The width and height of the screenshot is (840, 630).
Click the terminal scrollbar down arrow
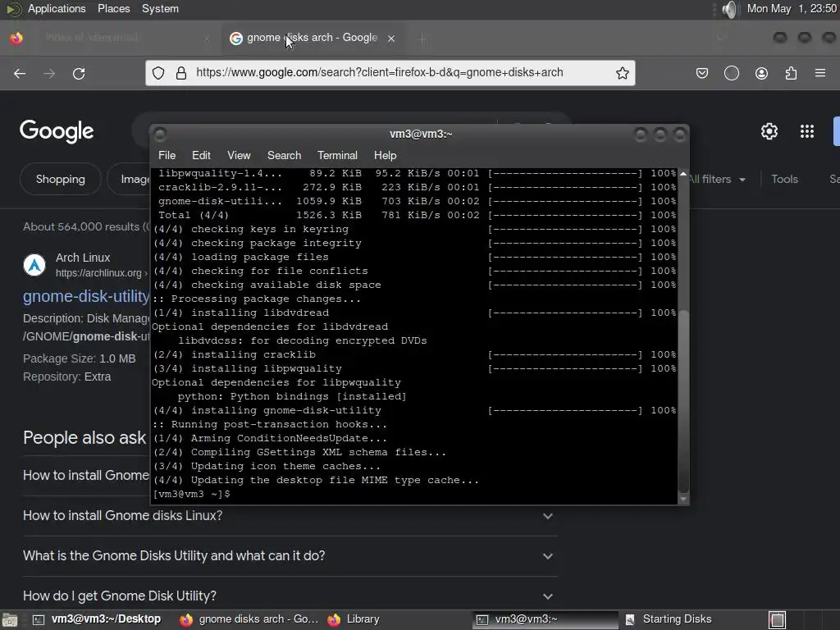tap(683, 499)
